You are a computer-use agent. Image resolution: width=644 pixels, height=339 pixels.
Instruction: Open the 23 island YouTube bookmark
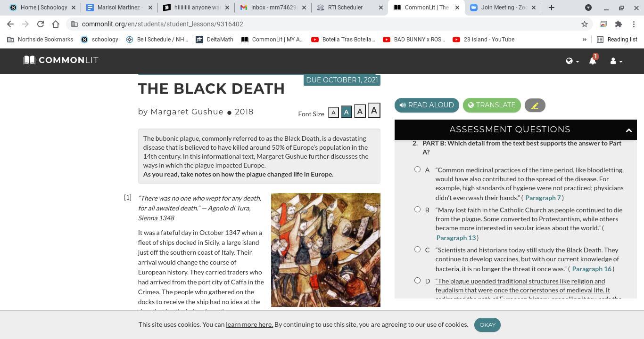pos(483,40)
